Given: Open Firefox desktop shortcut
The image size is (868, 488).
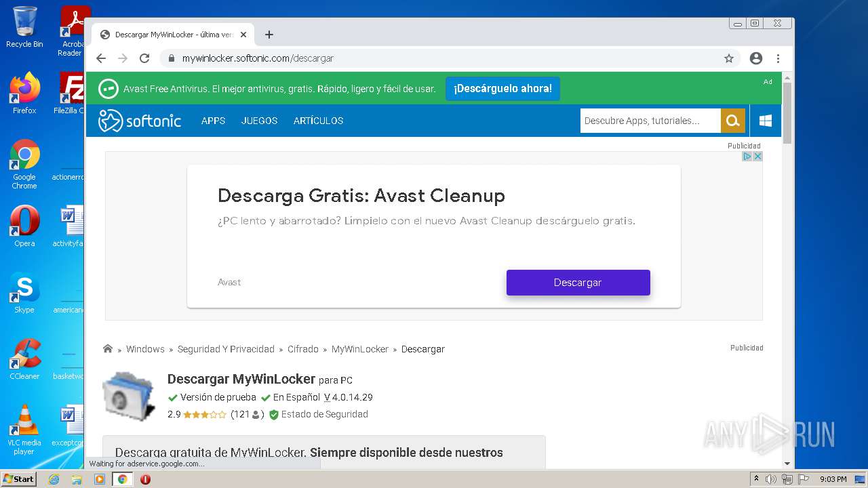Looking at the screenshot, I should (24, 93).
